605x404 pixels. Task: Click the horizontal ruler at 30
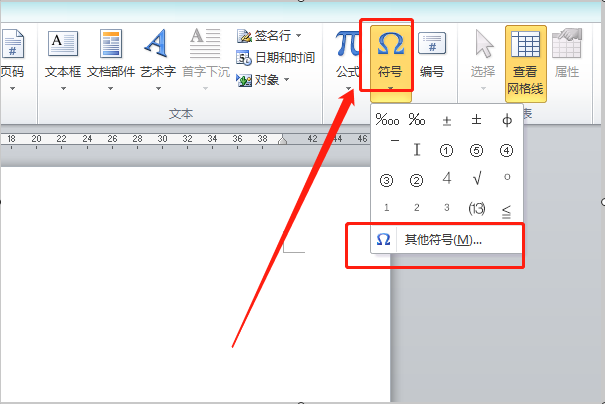tap(162, 139)
